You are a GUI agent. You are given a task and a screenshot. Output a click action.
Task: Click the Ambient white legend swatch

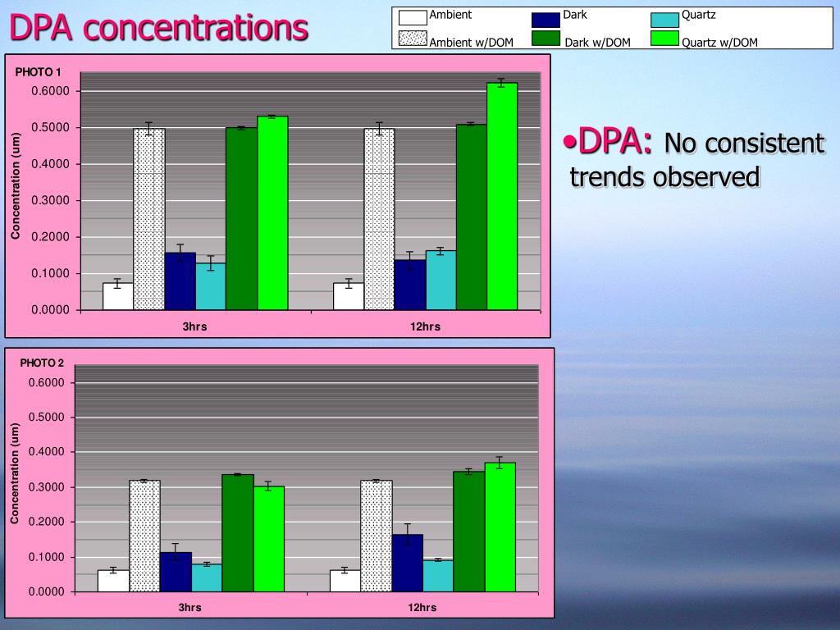click(x=413, y=17)
